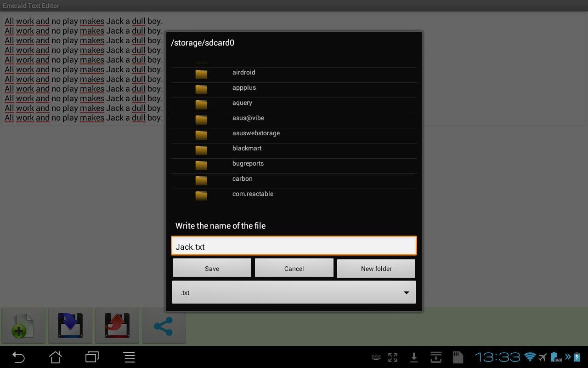Tap the system menu button
Image resolution: width=588 pixels, height=368 pixels.
click(x=130, y=357)
